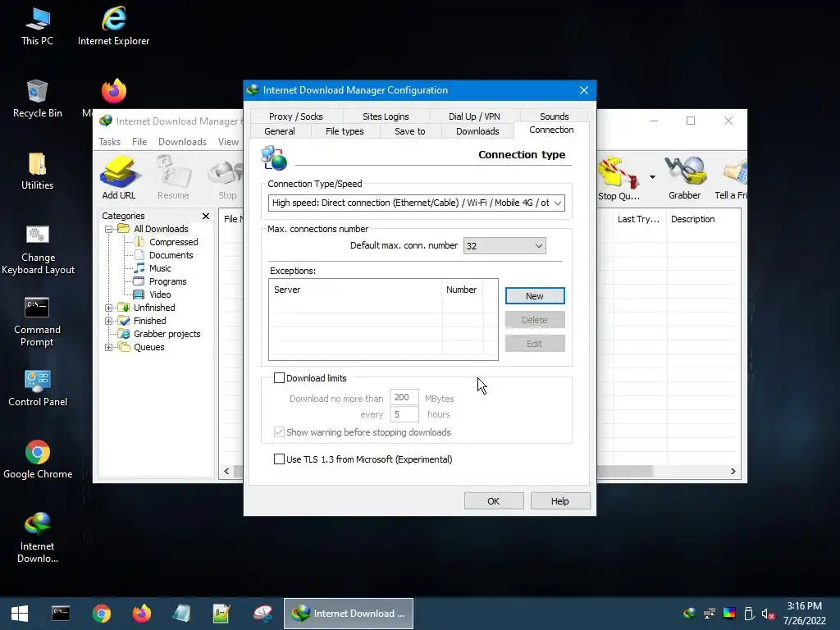Select Programs category in tree
The image size is (840, 630).
tap(167, 282)
